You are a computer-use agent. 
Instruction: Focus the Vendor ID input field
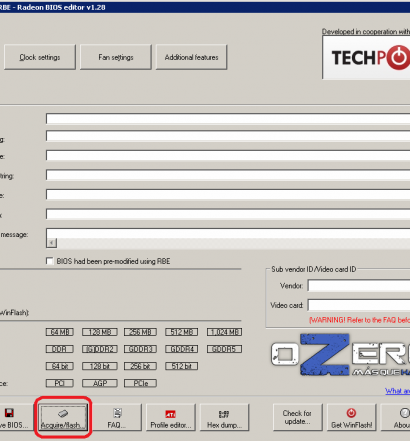(x=359, y=286)
